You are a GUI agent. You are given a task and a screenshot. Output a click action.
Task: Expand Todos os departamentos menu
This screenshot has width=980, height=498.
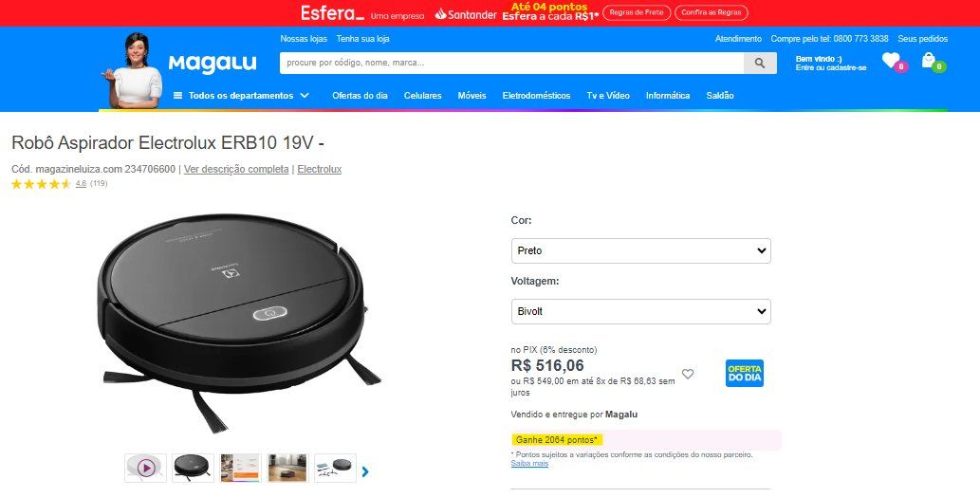tap(241, 96)
